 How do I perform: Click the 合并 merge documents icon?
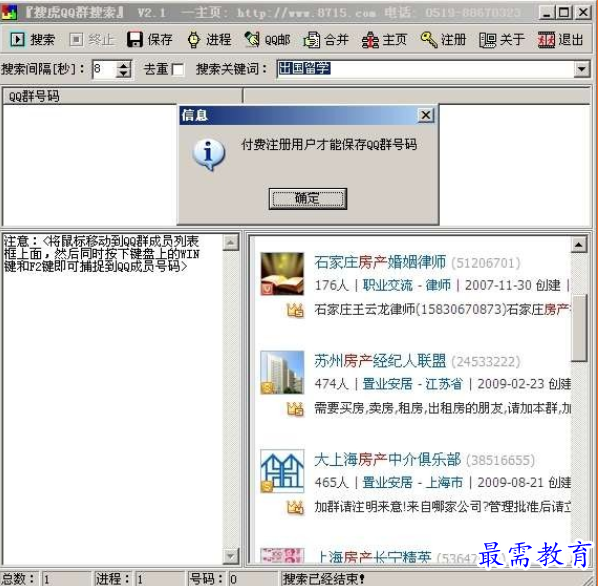point(311,39)
